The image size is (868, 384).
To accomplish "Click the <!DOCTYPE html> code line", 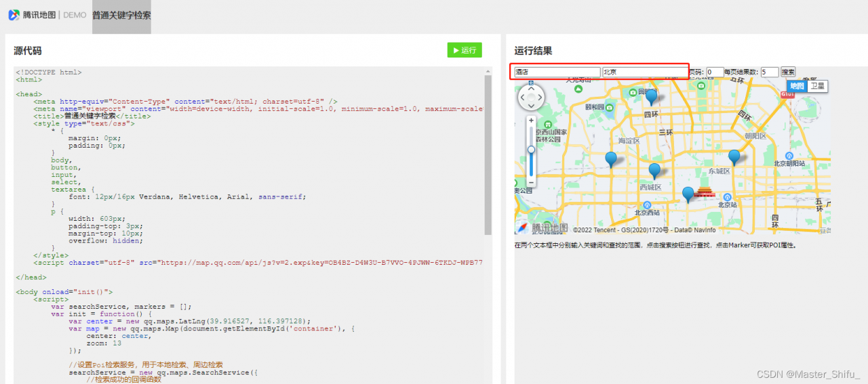I will pos(49,72).
